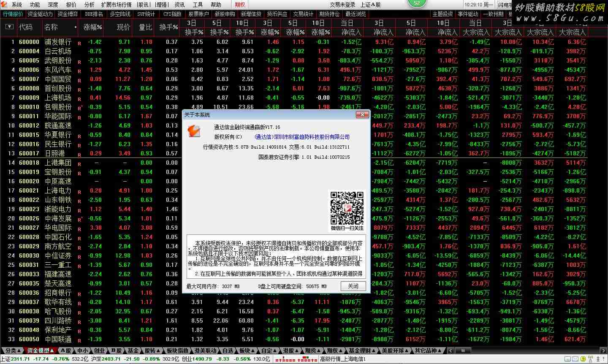Open the 扩展市场行情 menu
The width and height of the screenshot is (608, 364).
click(x=116, y=5)
